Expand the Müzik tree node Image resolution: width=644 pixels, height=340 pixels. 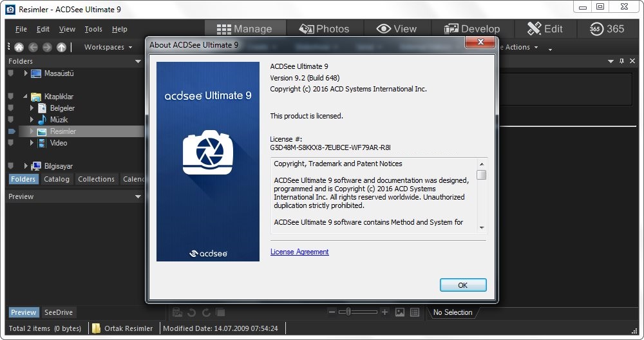[32, 120]
